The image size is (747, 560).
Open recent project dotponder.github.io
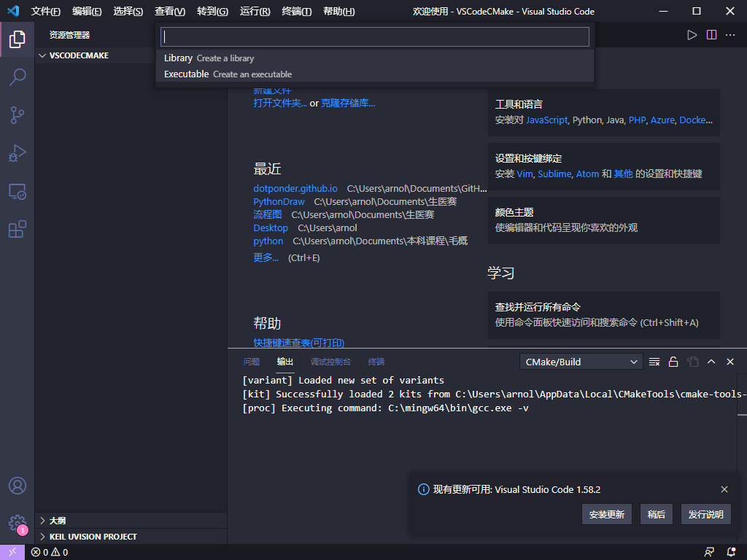[295, 188]
